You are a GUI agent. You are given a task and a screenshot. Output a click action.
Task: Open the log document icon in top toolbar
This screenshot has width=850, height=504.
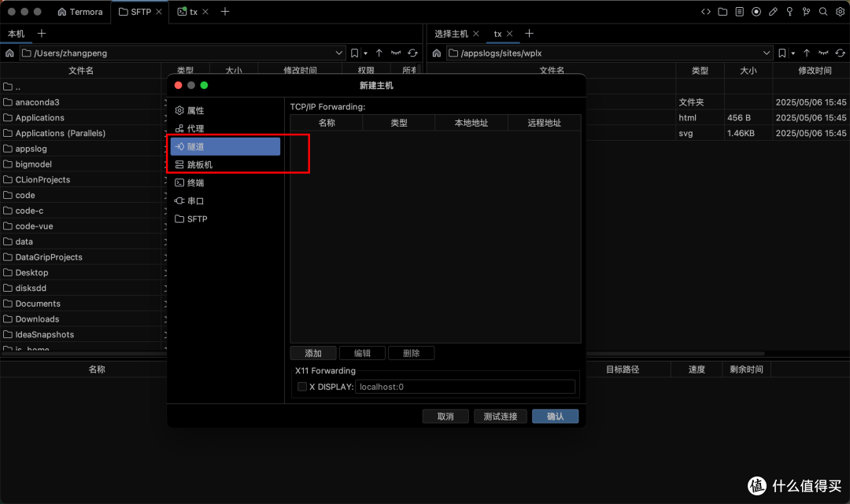pos(739,11)
